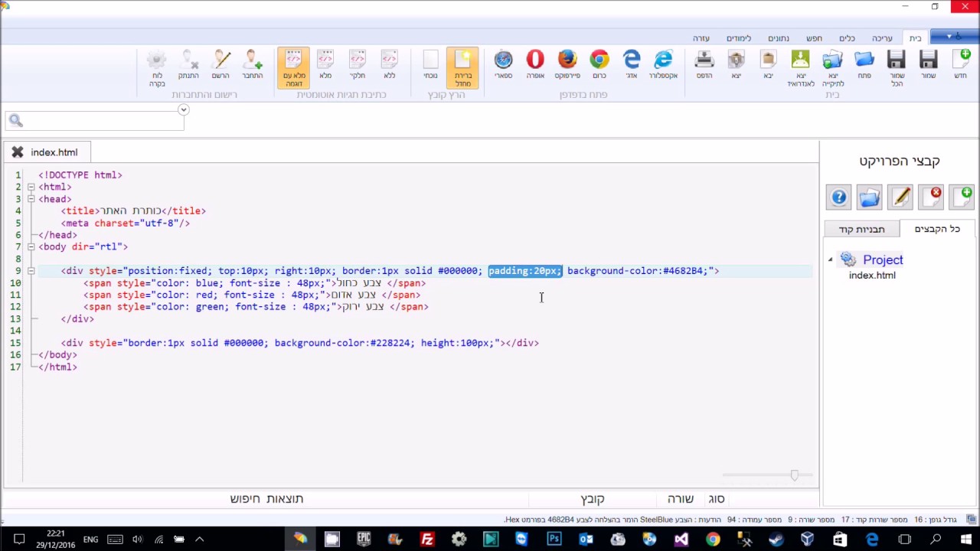Open the עריכה ribbon tab
980x551 pixels.
click(x=882, y=38)
